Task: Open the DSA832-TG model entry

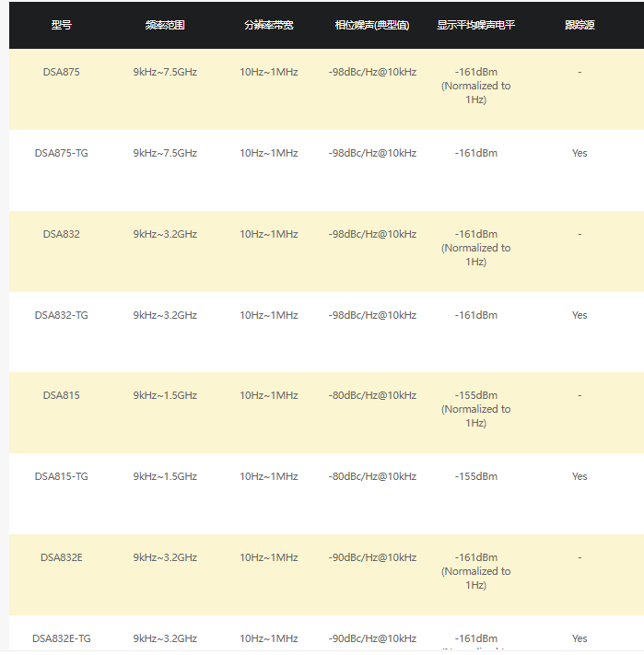Action: coord(61,315)
